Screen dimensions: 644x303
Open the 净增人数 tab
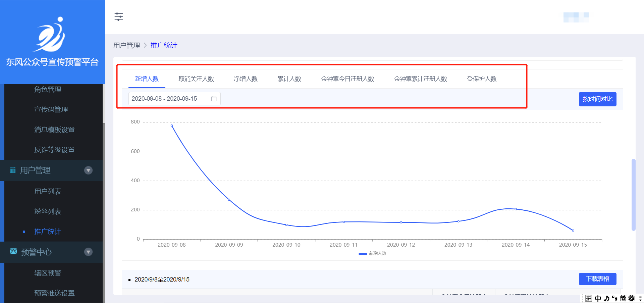[x=246, y=79]
